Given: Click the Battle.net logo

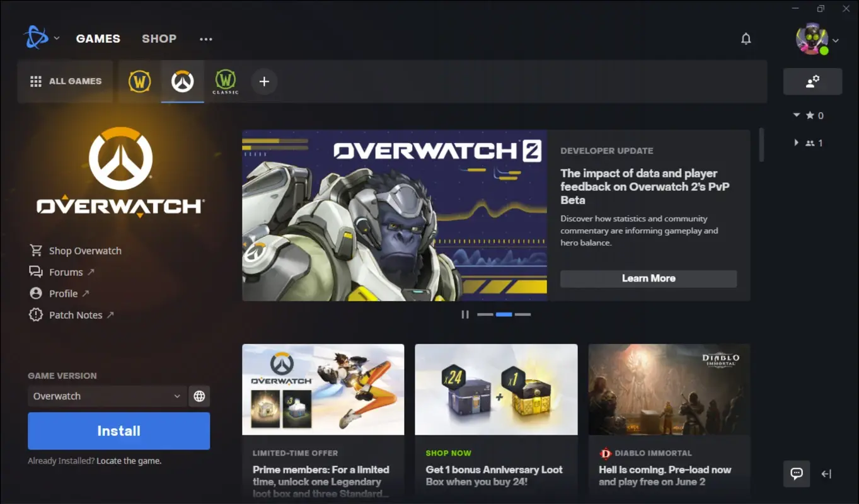Looking at the screenshot, I should (x=36, y=37).
